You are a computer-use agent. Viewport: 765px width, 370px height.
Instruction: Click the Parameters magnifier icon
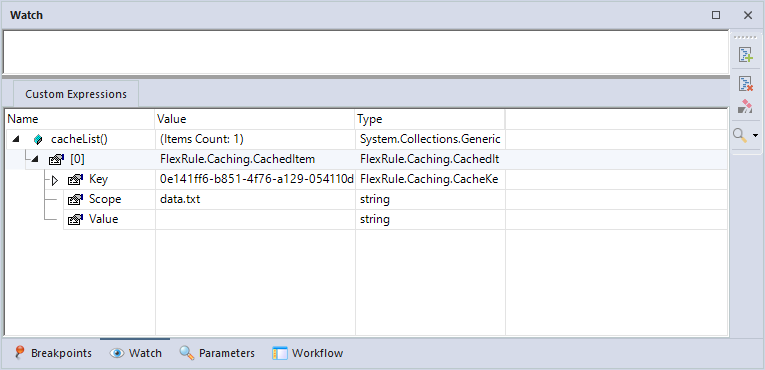(187, 353)
